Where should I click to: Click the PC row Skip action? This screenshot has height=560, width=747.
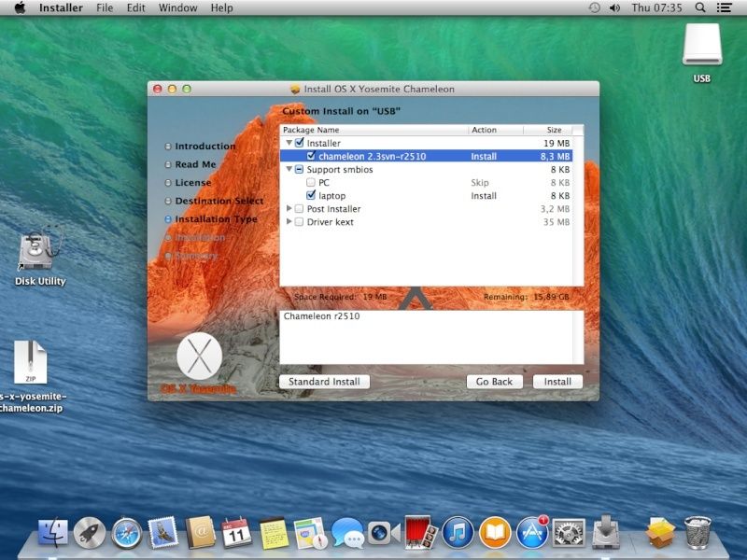coord(480,182)
